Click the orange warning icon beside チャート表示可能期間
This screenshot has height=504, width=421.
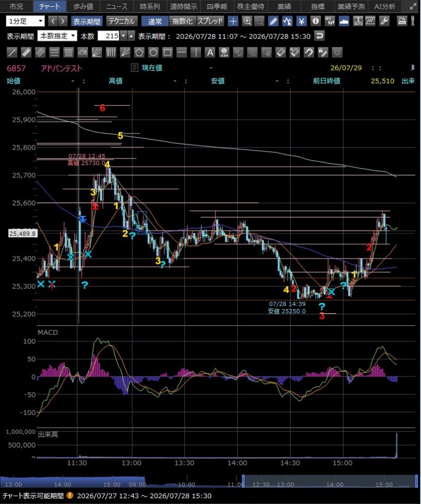(69, 496)
